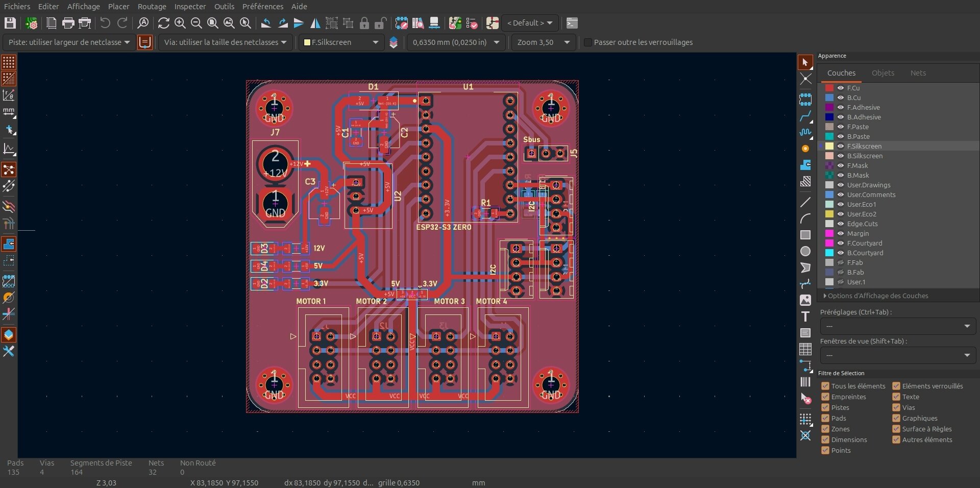Open the via size dropdown
Screen dimensions: 980x488
tap(225, 42)
